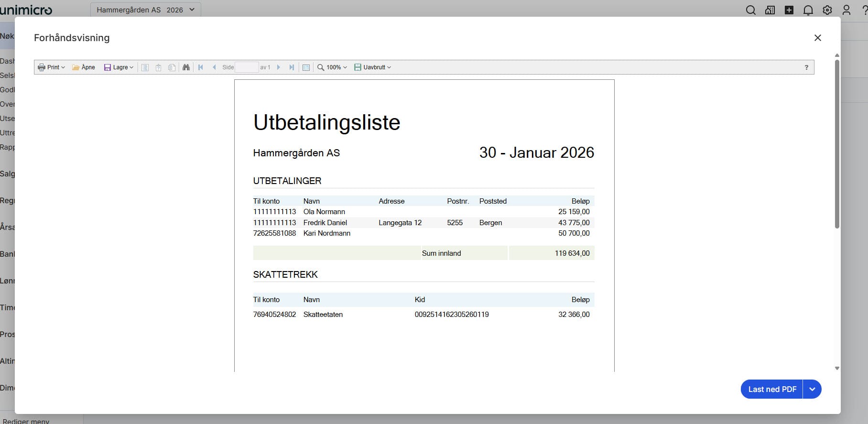The image size is (868, 424).
Task: Click the Side page number field
Action: click(x=247, y=67)
